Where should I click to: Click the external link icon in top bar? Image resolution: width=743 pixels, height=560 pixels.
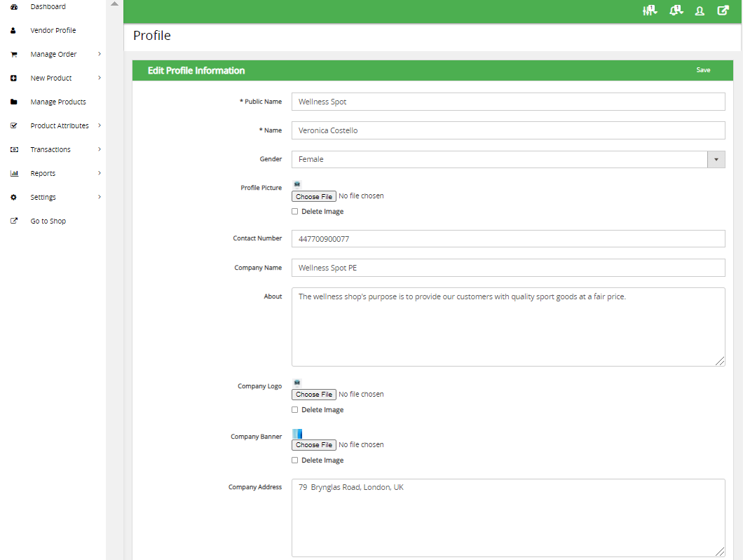723,11
